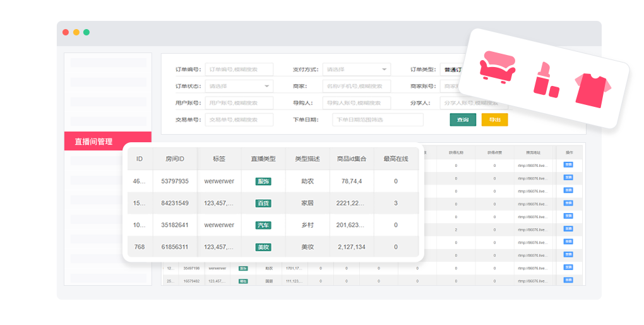Click the 订单编号 order number input field
This screenshot has height=325, width=644.
(x=239, y=70)
